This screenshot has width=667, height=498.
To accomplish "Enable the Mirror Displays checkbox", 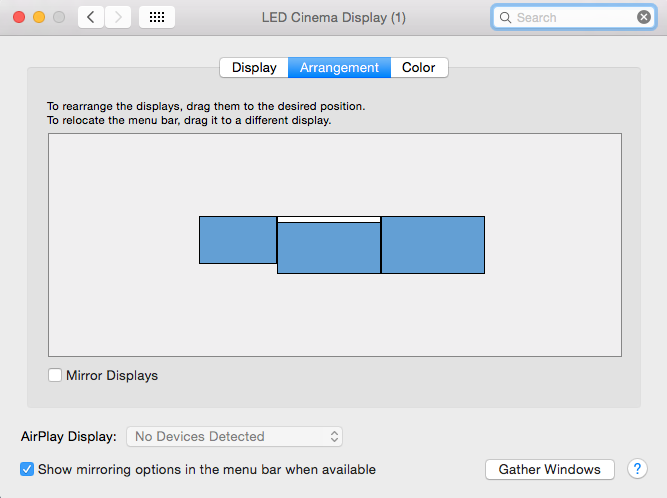I will [x=55, y=375].
